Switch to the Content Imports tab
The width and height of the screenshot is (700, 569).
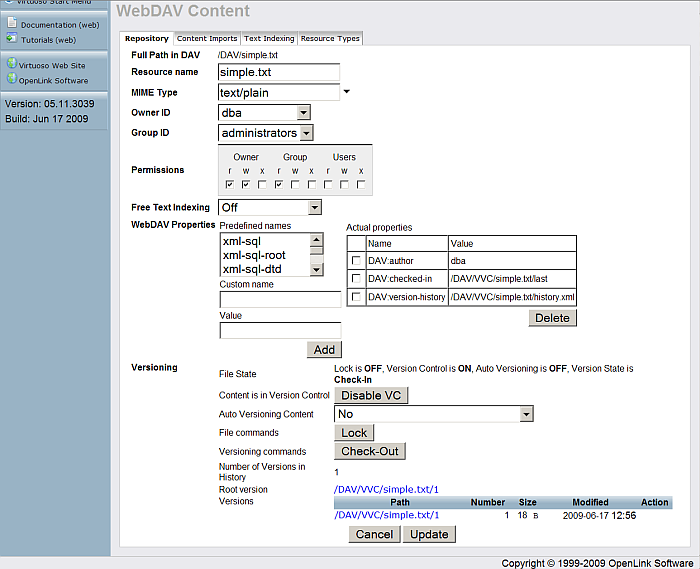coord(207,39)
